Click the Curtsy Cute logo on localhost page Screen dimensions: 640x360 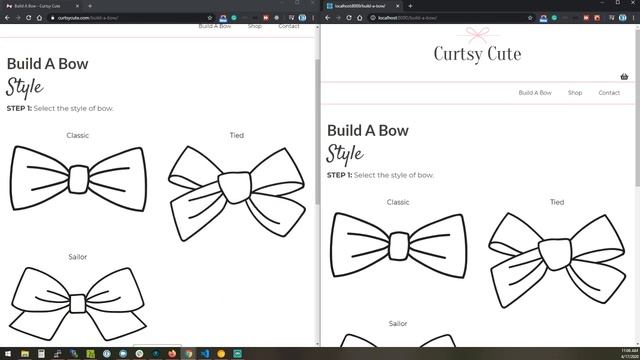tap(477, 46)
